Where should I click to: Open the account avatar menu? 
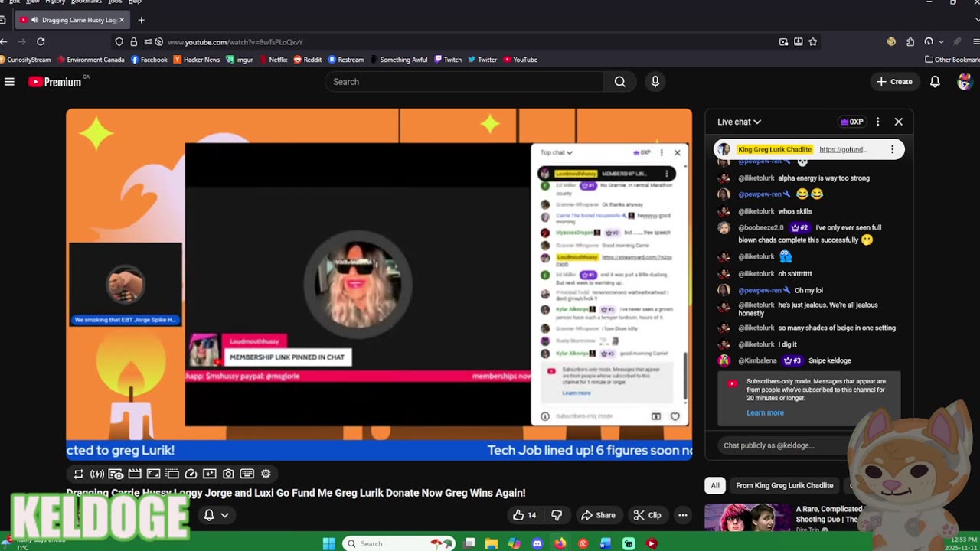click(965, 82)
